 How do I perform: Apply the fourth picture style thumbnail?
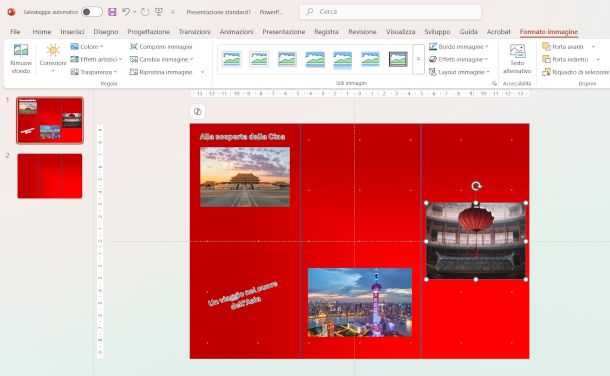pos(315,59)
